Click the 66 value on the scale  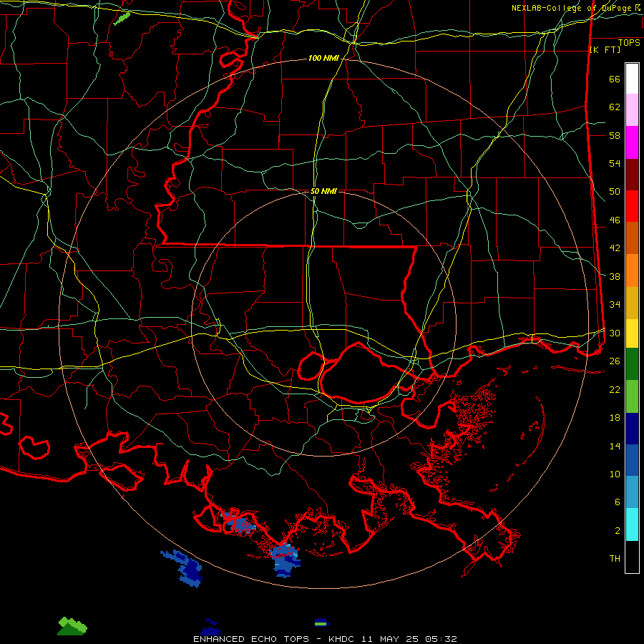pos(615,79)
